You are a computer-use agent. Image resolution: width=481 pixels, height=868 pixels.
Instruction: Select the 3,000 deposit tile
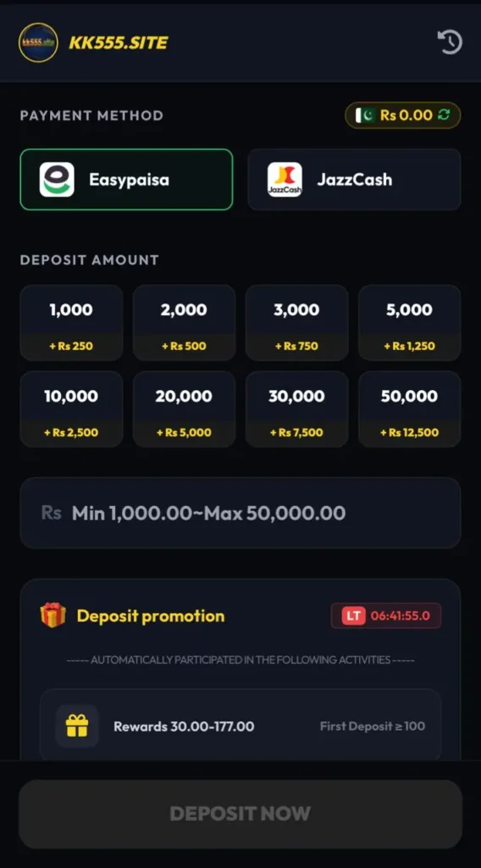(297, 323)
